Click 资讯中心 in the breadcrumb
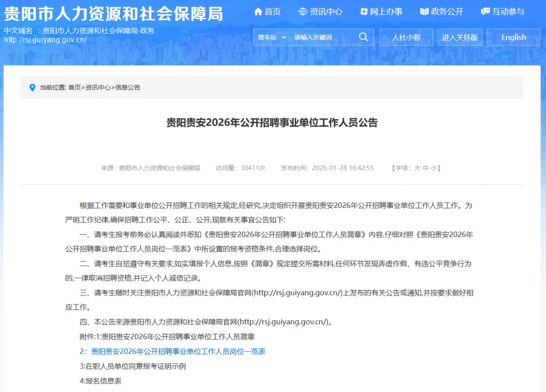The image size is (546, 392). [98, 88]
